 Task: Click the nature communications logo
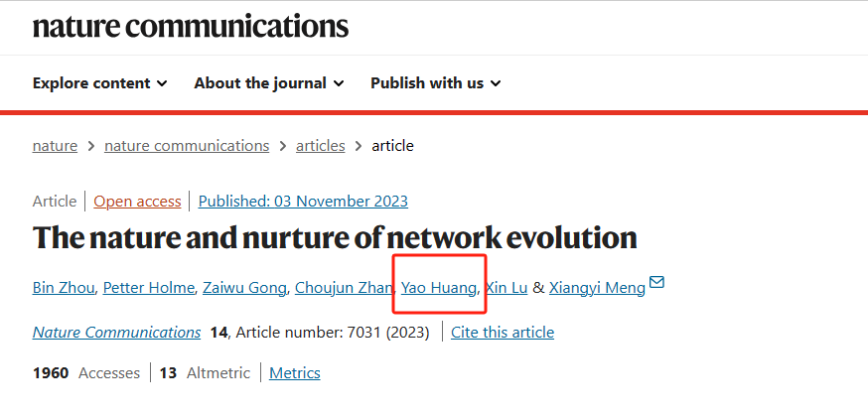(x=191, y=26)
